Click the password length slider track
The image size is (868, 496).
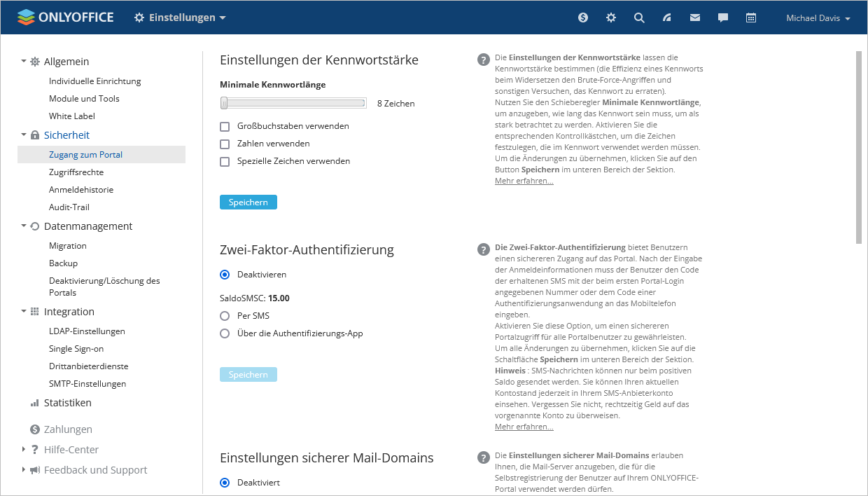pos(293,104)
